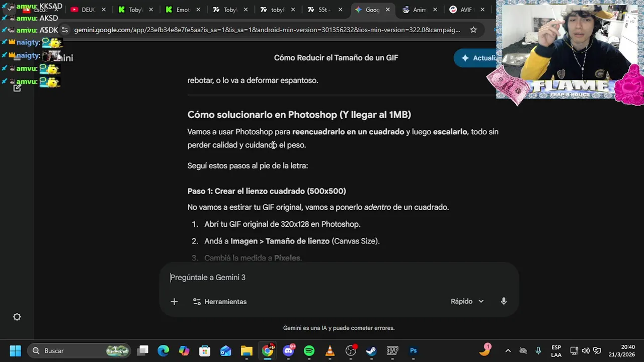Click text Abrí tu GIF original de 320x128
Image resolution: width=644 pixels, height=362 pixels.
coord(282,224)
